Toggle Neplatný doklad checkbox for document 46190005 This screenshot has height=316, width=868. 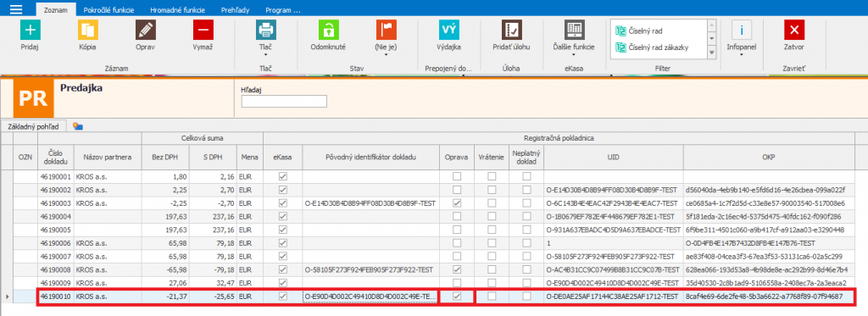pyautogui.click(x=527, y=230)
